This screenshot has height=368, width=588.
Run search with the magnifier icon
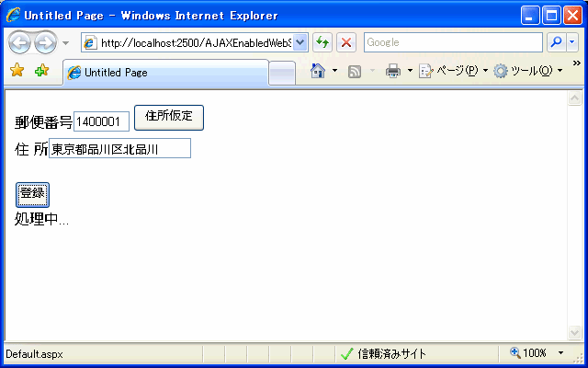[557, 42]
